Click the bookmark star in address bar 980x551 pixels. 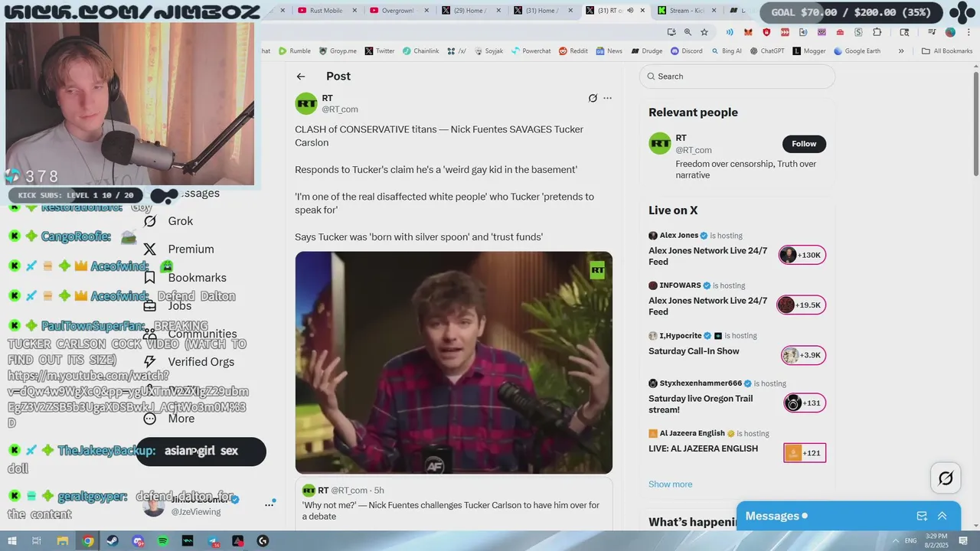pos(704,32)
